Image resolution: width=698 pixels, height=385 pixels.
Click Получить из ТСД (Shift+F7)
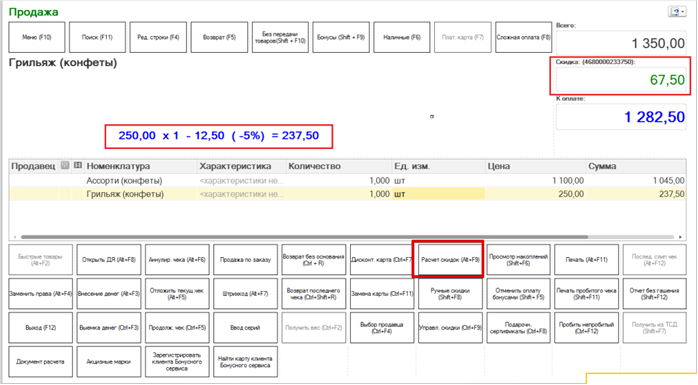point(654,328)
